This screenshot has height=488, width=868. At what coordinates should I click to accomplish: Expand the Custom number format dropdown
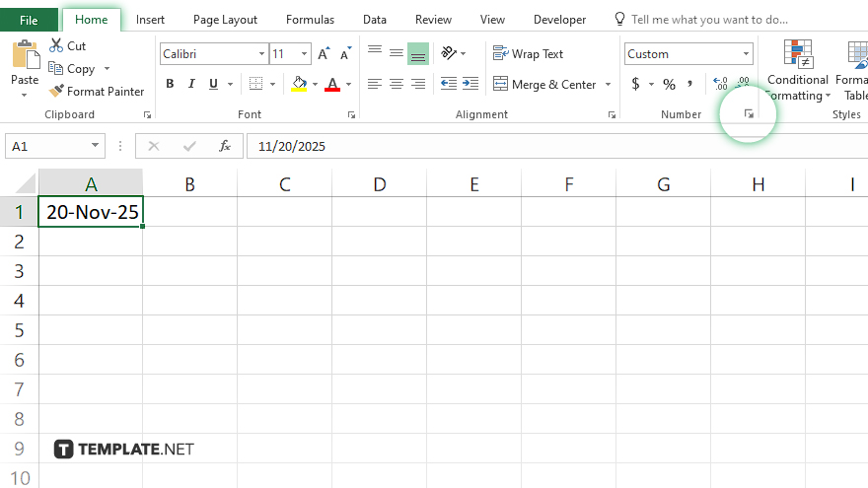(746, 54)
